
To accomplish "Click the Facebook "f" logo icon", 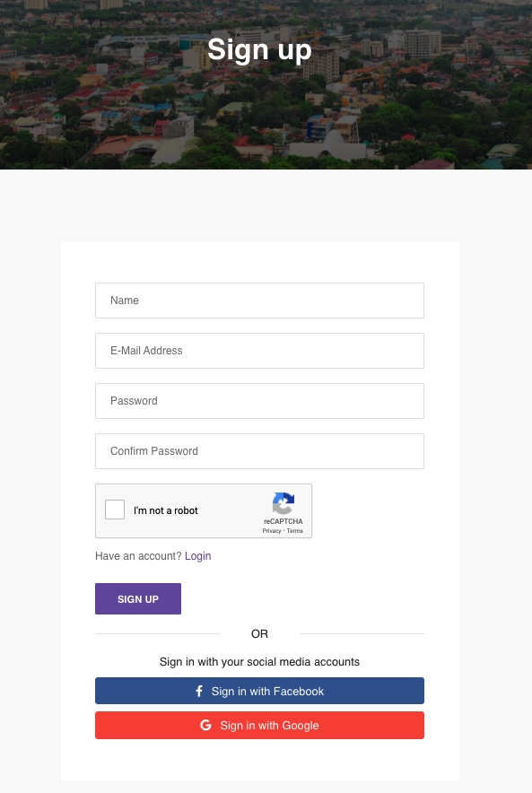I will click(x=199, y=691).
